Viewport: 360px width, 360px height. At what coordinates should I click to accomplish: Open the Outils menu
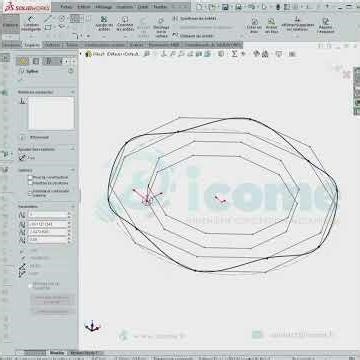143,7
